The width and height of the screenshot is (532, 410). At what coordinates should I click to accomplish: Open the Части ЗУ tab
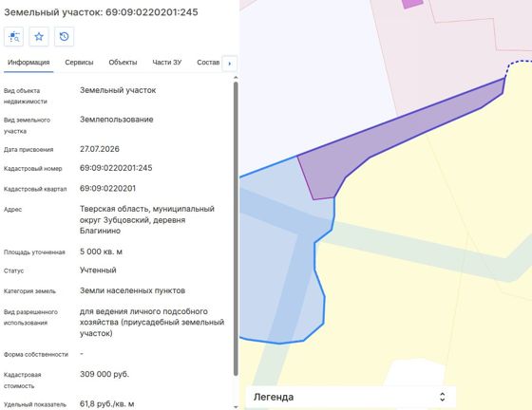[x=167, y=63]
